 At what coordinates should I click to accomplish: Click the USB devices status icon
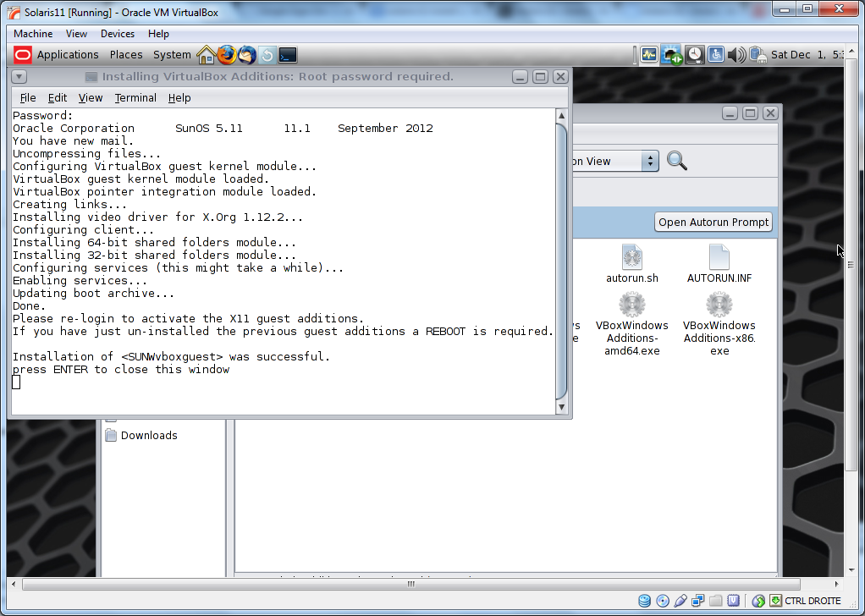pos(680,601)
